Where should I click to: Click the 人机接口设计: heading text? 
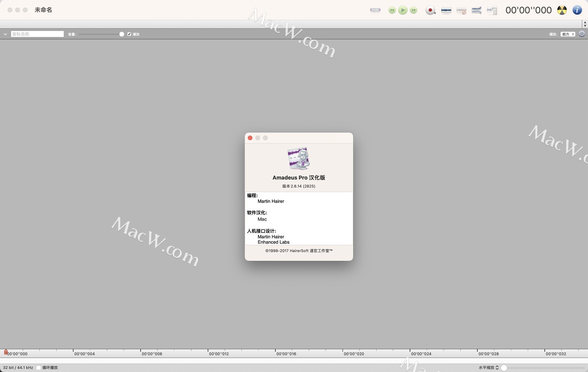click(x=262, y=231)
